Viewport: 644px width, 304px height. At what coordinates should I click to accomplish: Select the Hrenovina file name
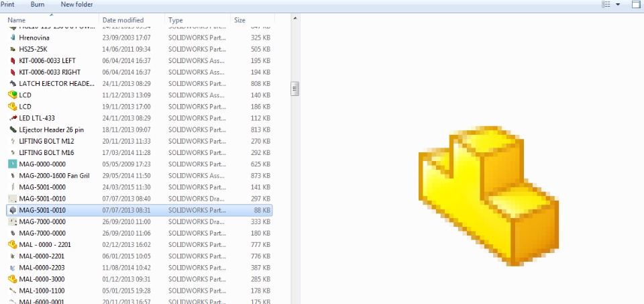(34, 38)
